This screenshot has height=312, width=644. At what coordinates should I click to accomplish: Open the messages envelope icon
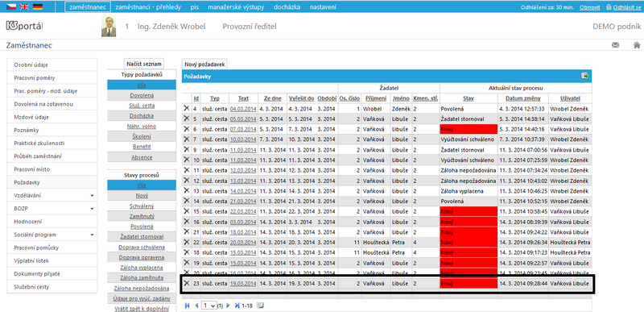pyautogui.click(x=615, y=45)
